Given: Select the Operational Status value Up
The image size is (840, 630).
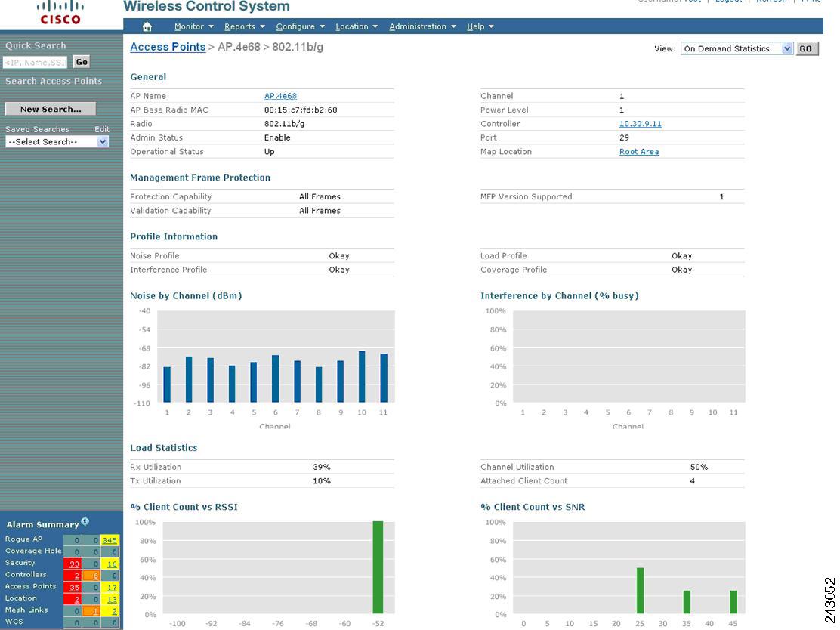Looking at the screenshot, I should [x=269, y=152].
